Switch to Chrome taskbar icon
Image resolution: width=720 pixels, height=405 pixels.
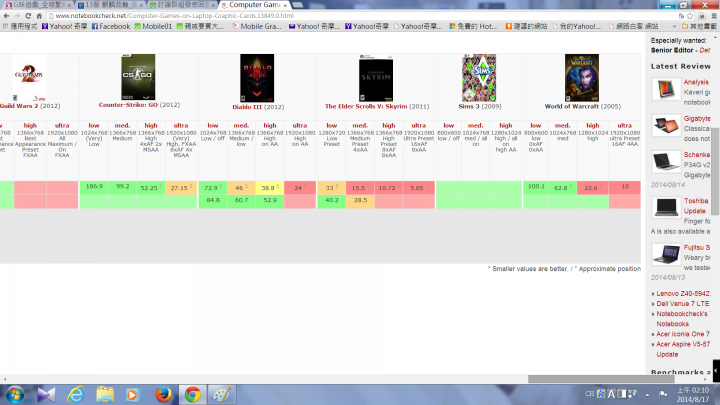click(192, 395)
